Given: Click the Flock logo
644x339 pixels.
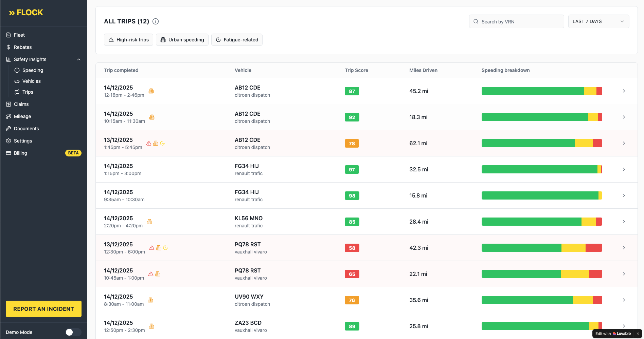Looking at the screenshot, I should (x=26, y=13).
